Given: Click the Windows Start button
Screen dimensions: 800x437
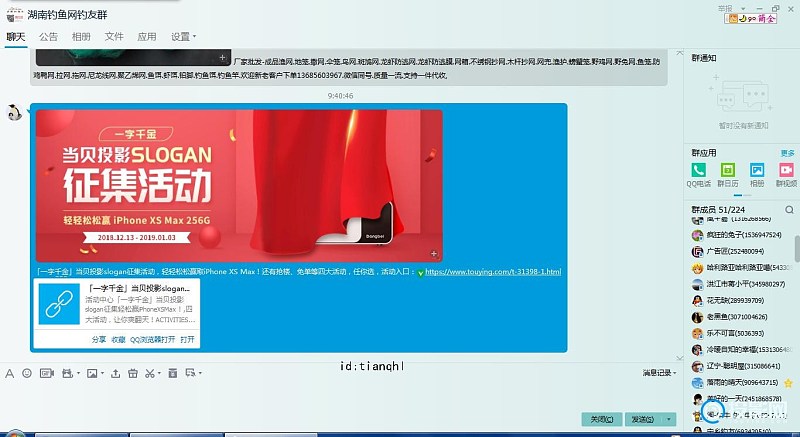Looking at the screenshot, I should tap(14, 434).
